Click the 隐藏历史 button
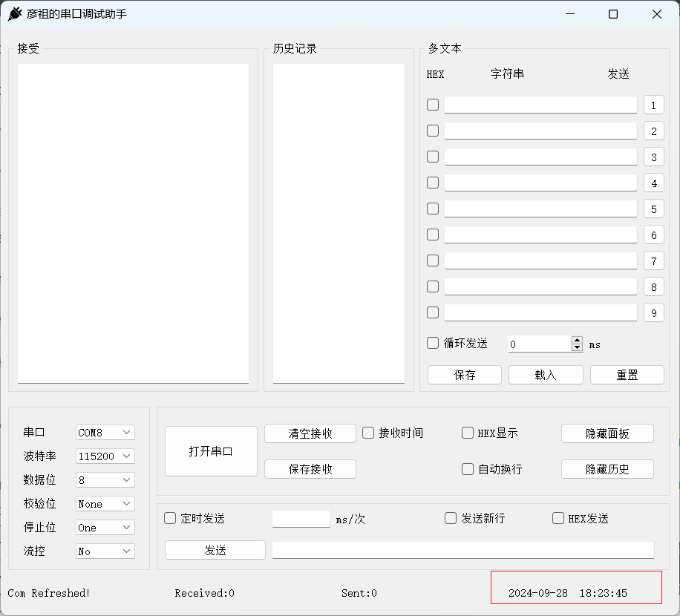Viewport: 680px width, 616px height. tap(607, 469)
